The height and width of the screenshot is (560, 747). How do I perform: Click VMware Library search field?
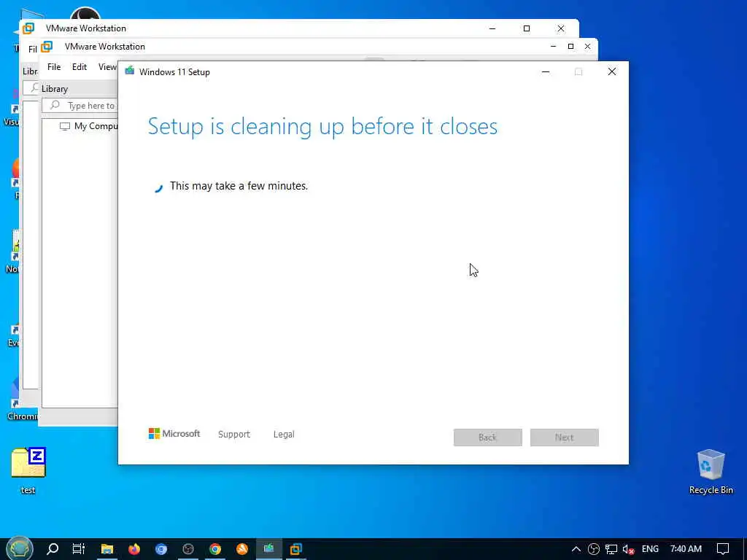(x=80, y=105)
